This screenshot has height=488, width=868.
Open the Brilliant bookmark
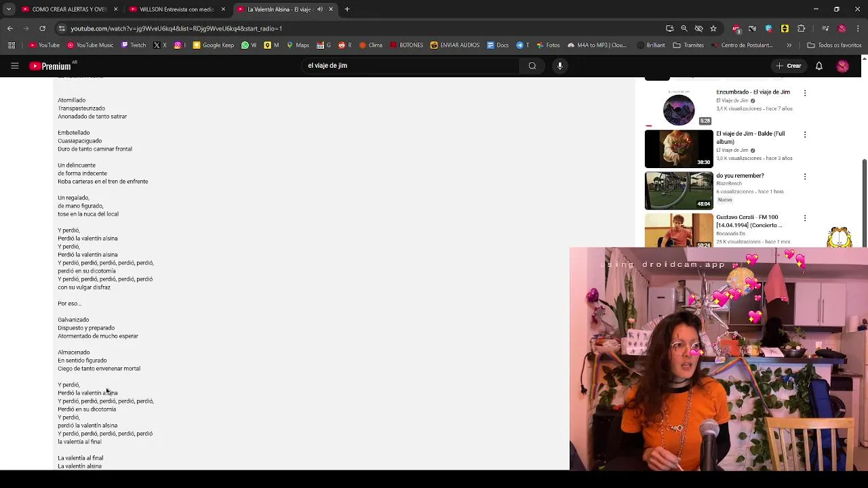[651, 45]
